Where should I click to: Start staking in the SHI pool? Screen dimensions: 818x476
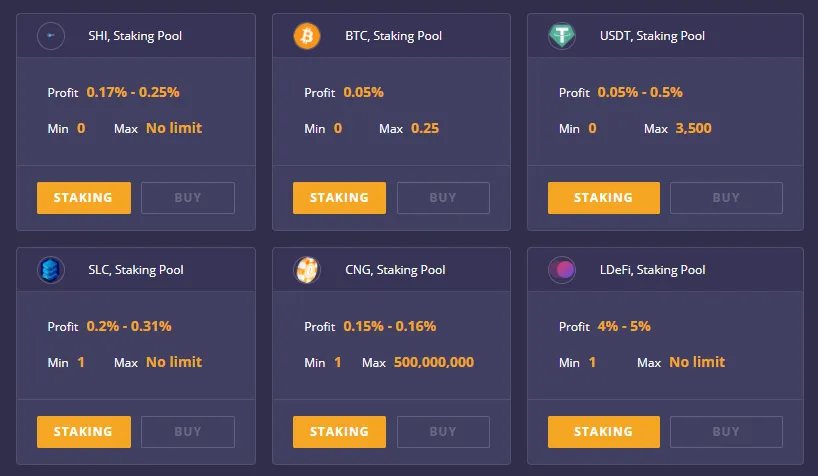pyautogui.click(x=83, y=198)
